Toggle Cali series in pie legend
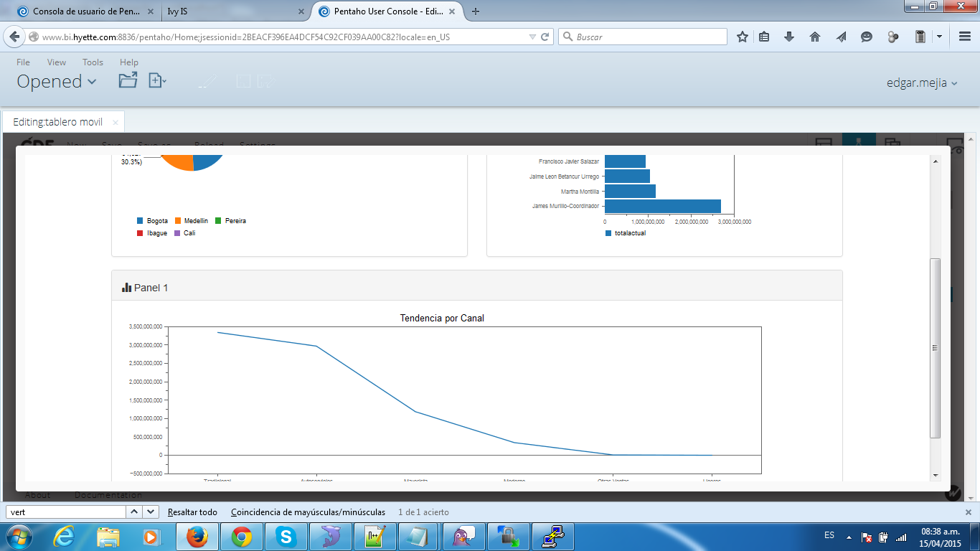Image resolution: width=980 pixels, height=551 pixels. coord(185,233)
